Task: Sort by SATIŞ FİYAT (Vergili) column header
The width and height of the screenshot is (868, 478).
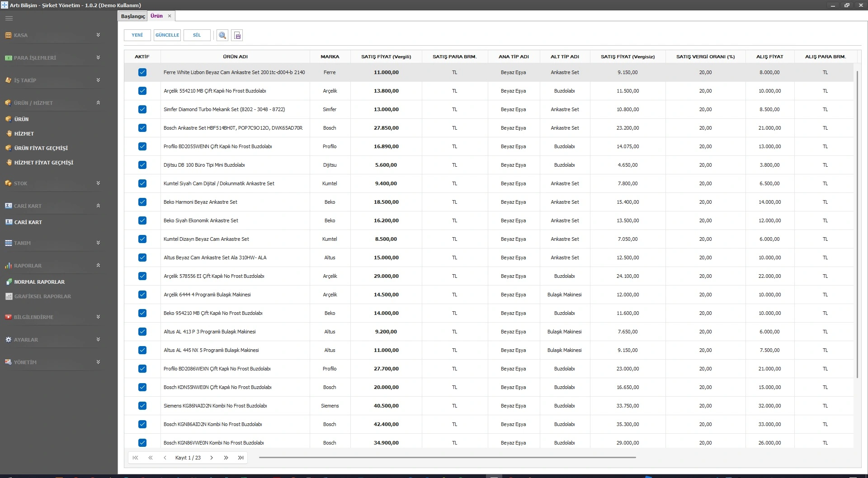Action: pos(386,56)
